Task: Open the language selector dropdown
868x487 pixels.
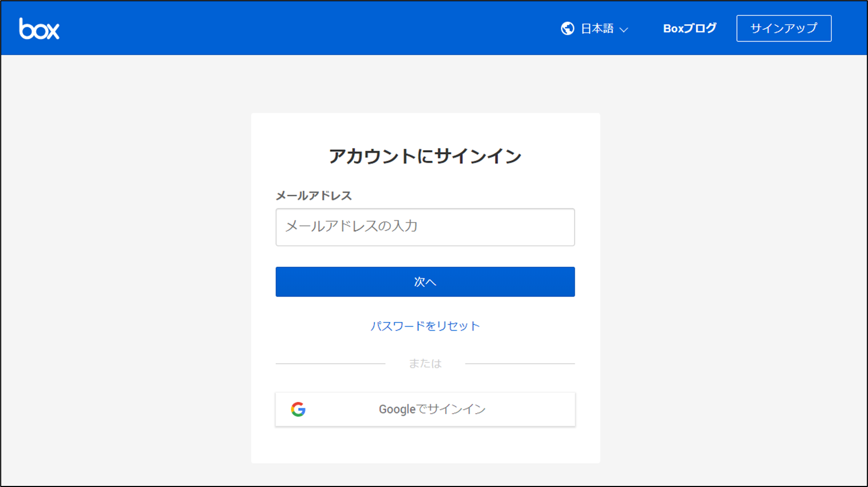Action: [596, 28]
